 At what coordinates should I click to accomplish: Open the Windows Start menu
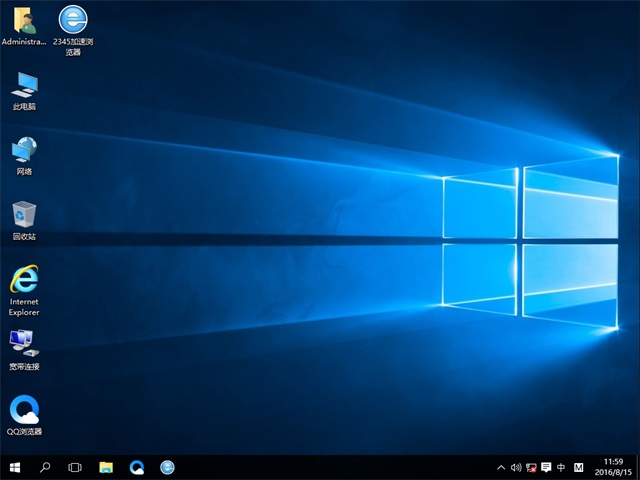click(15, 467)
